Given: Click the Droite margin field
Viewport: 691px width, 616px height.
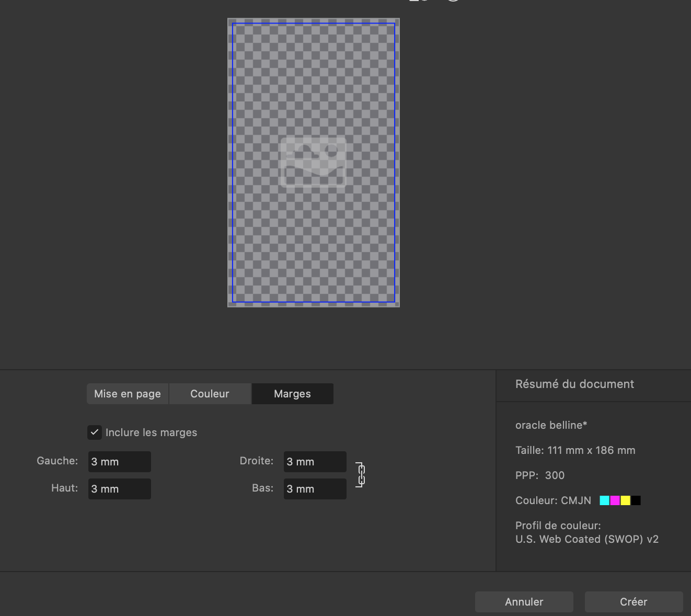Looking at the screenshot, I should (x=314, y=461).
